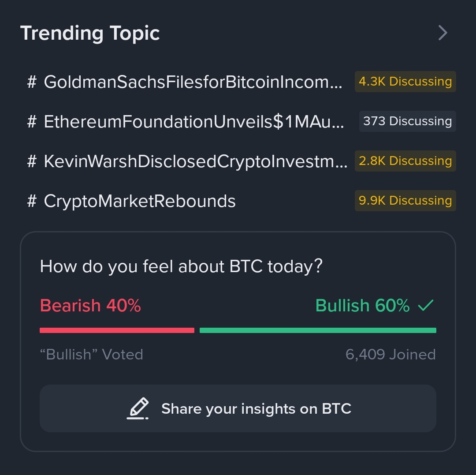Image resolution: width=476 pixels, height=475 pixels.
Task: Expand Trending Topic with the chevron arrow
Action: click(x=443, y=33)
